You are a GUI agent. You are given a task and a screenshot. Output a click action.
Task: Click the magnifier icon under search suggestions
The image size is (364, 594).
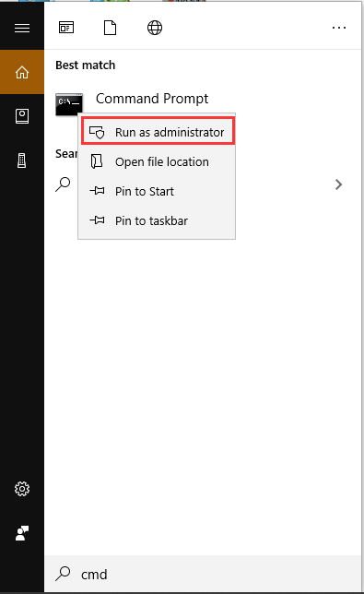click(x=63, y=184)
